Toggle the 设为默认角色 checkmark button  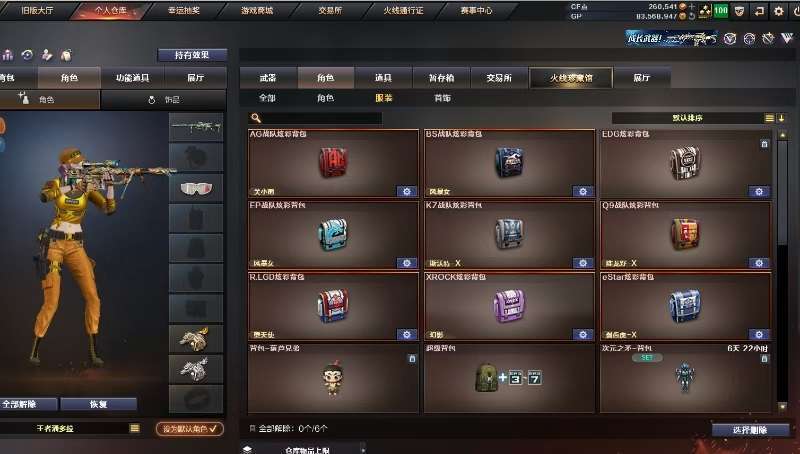(190, 429)
